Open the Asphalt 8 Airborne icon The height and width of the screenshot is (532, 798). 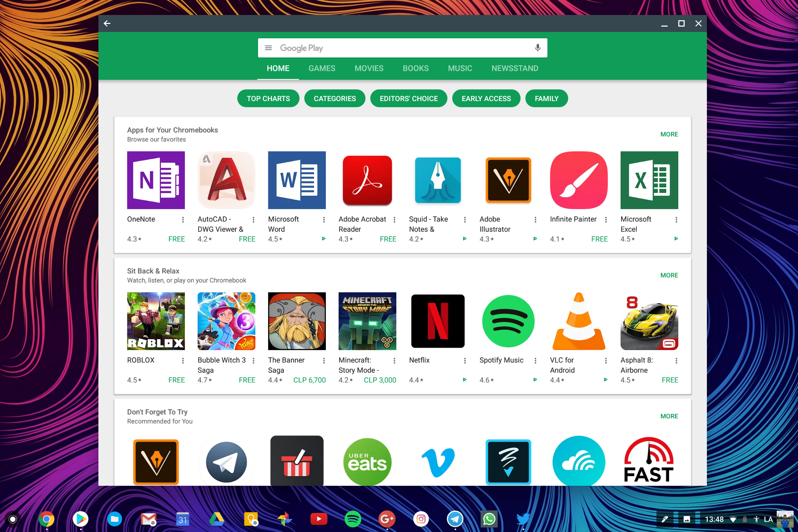click(649, 321)
